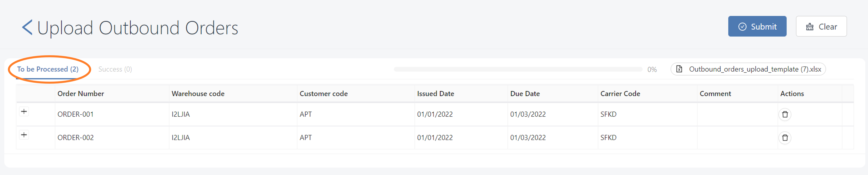Select the ORDER-001 order number cell
868x175 pixels.
tap(76, 114)
